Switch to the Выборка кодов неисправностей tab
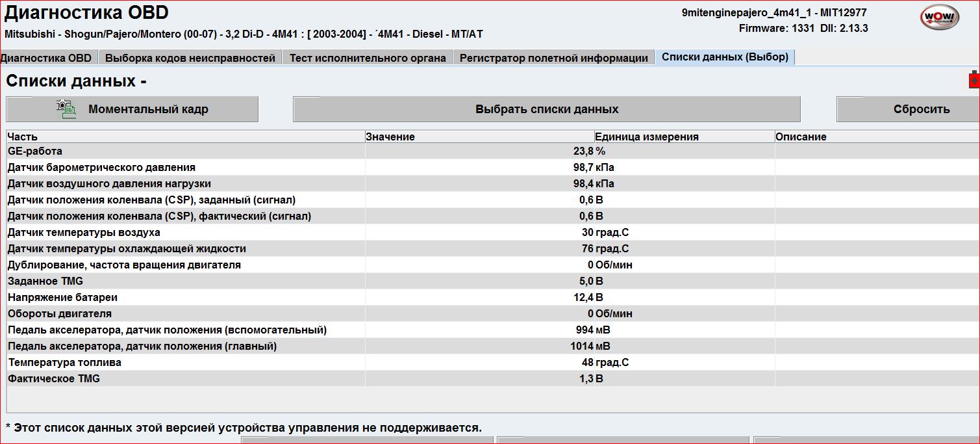Image resolution: width=980 pixels, height=444 pixels. tap(190, 58)
